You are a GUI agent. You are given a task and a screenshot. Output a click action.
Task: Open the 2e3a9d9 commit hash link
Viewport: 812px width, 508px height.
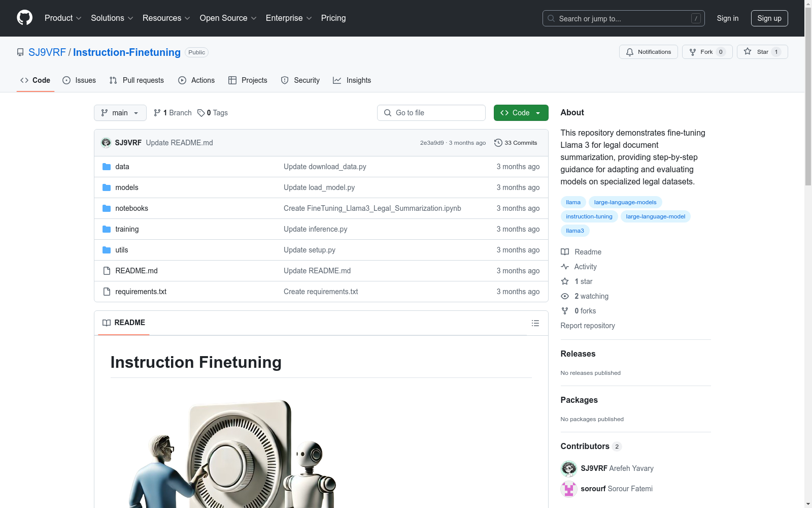click(x=432, y=143)
